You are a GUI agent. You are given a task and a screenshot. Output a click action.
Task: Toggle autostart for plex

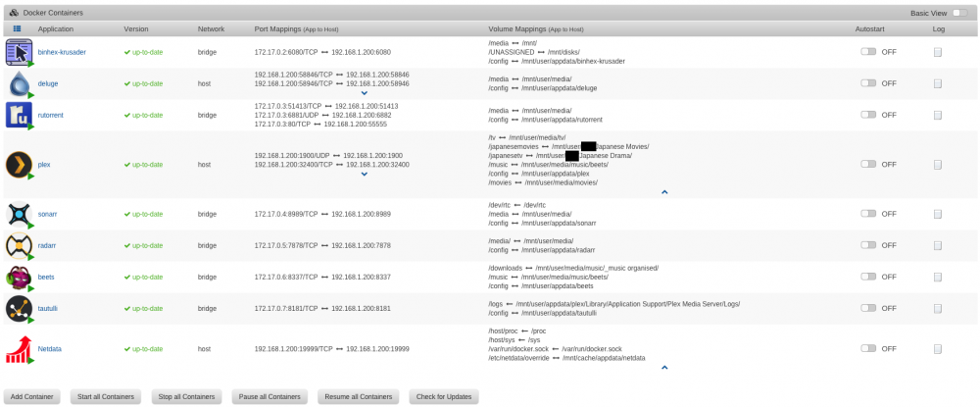pos(868,164)
